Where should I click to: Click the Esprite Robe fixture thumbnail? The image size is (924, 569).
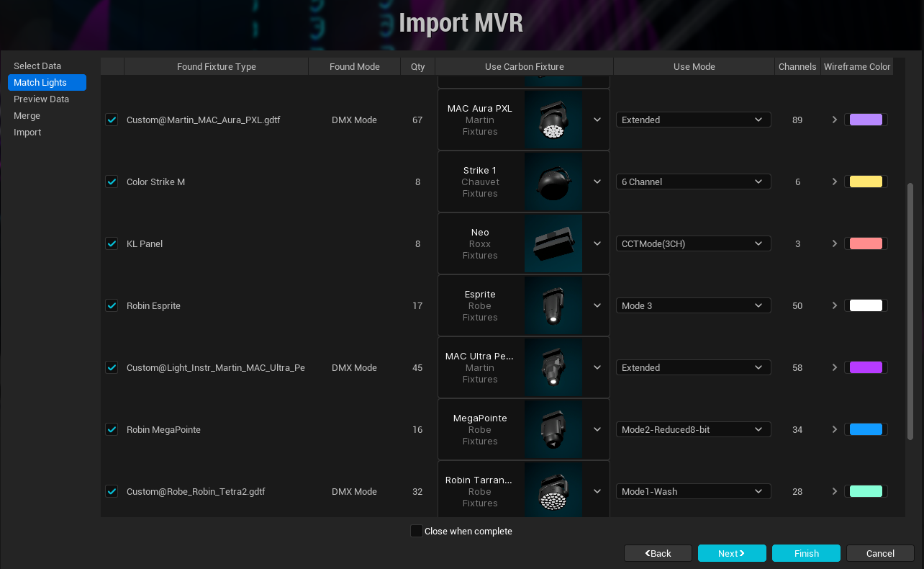point(553,305)
